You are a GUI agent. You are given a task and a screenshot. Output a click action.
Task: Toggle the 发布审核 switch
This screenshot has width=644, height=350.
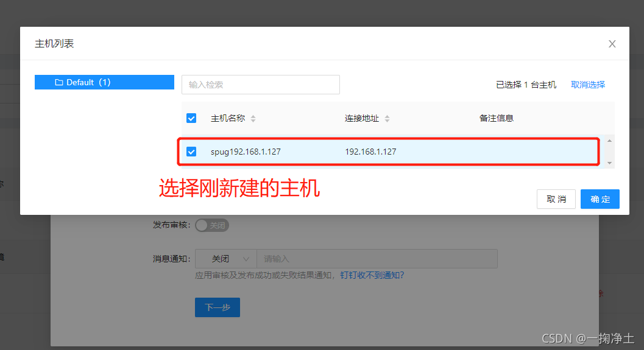pyautogui.click(x=212, y=225)
